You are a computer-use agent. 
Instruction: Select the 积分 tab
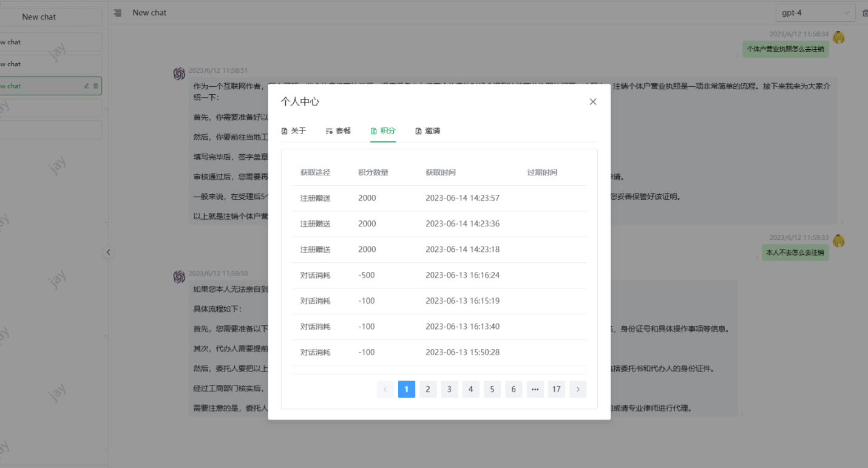point(383,131)
